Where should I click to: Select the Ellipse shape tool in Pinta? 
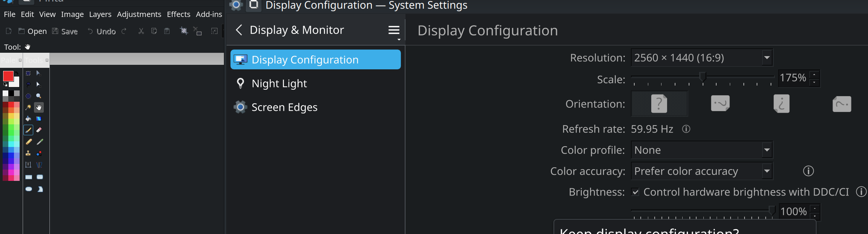(x=28, y=189)
